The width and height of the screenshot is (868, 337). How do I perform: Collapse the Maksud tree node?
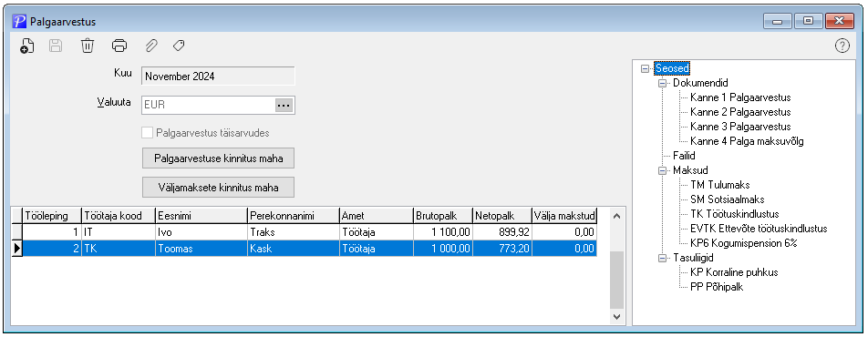pyautogui.click(x=662, y=170)
